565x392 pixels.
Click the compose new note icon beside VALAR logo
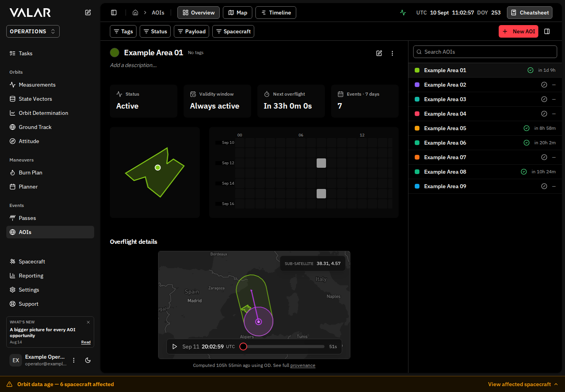pyautogui.click(x=88, y=13)
